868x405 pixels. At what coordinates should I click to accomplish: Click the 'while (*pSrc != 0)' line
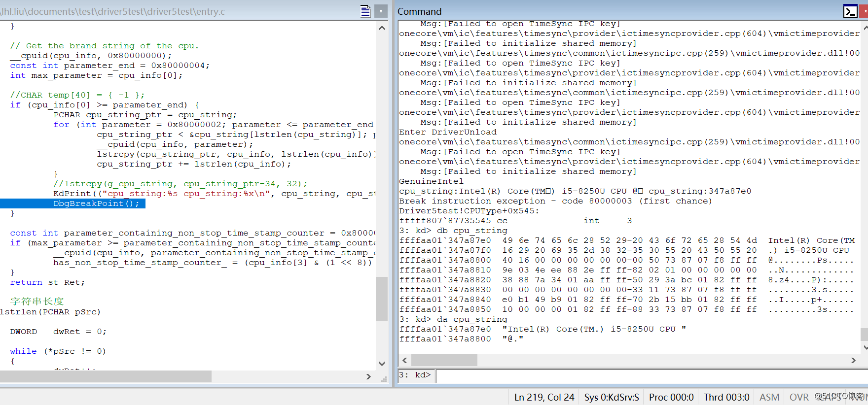coord(58,351)
